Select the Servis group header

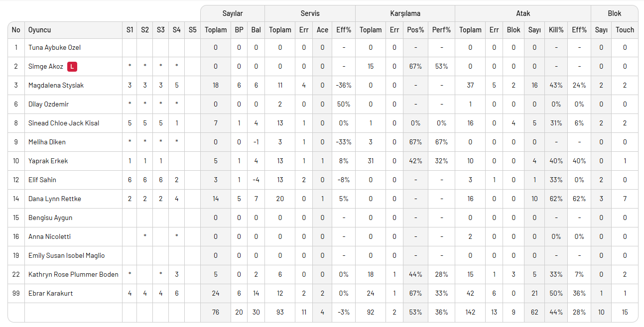(310, 13)
